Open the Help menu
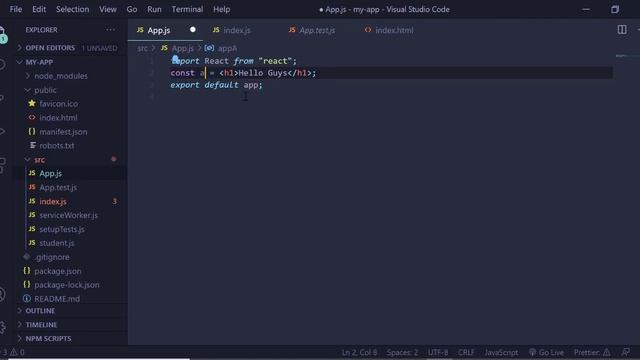 (x=222, y=9)
